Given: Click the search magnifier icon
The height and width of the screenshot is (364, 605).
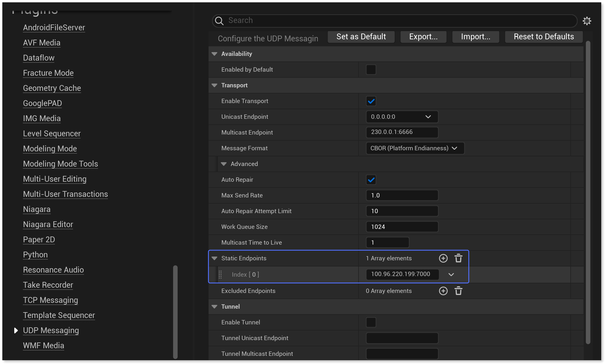Looking at the screenshot, I should click(219, 21).
